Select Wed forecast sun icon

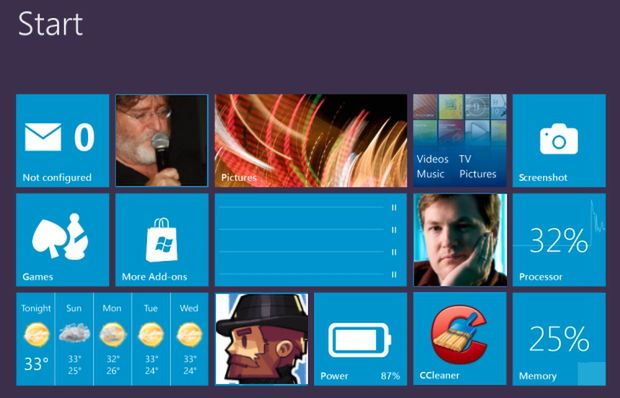coord(189,334)
